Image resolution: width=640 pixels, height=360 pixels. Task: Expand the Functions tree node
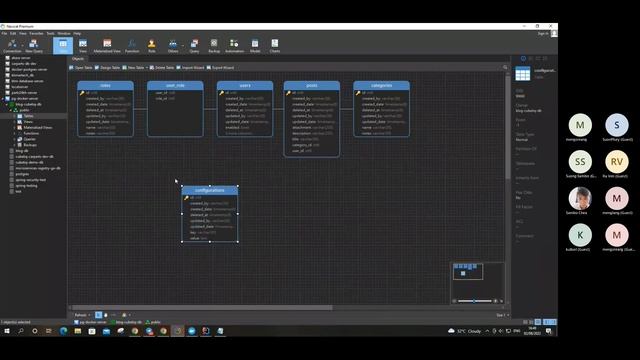15,133
